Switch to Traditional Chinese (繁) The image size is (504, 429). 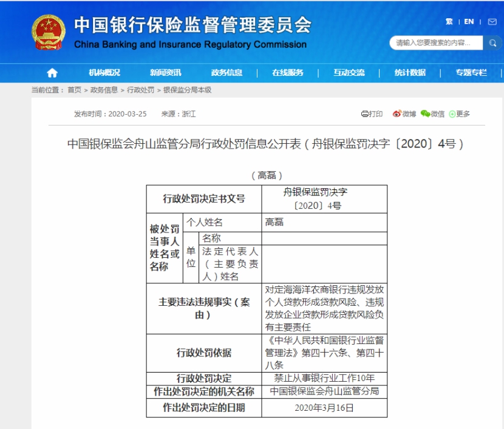point(449,22)
